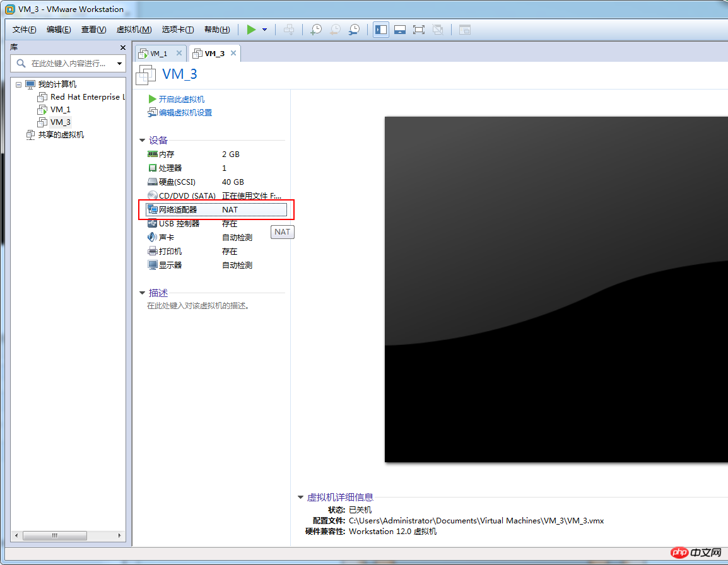Click the library scrollbar left arrow
The height and width of the screenshot is (565, 728).
[16, 536]
